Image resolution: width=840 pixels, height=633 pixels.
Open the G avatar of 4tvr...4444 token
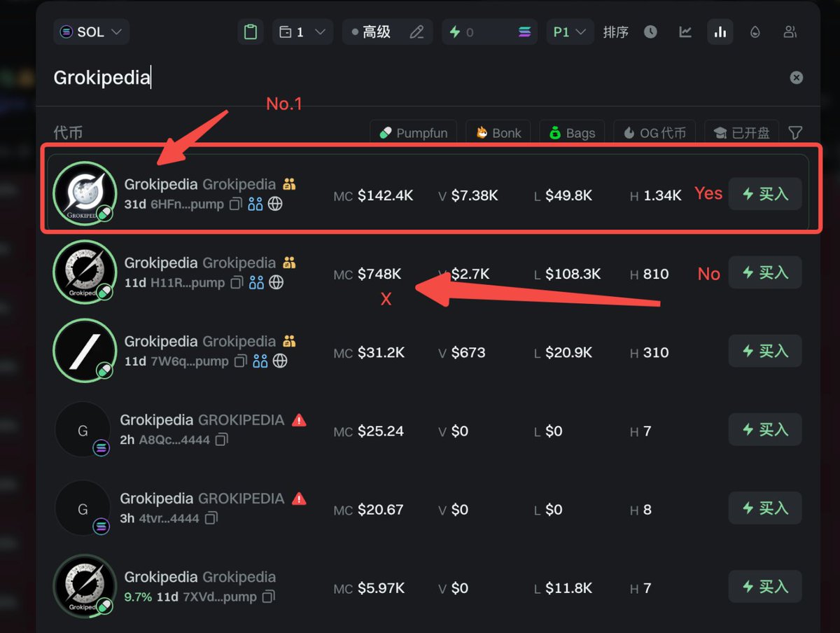point(83,508)
